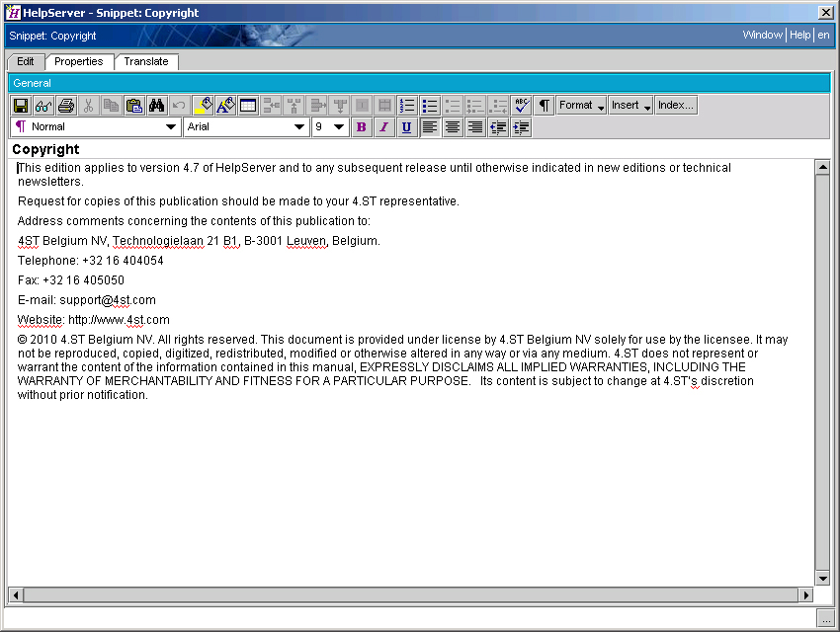840x632 pixels.
Task: Print the document using the printer icon
Action: [x=66, y=106]
